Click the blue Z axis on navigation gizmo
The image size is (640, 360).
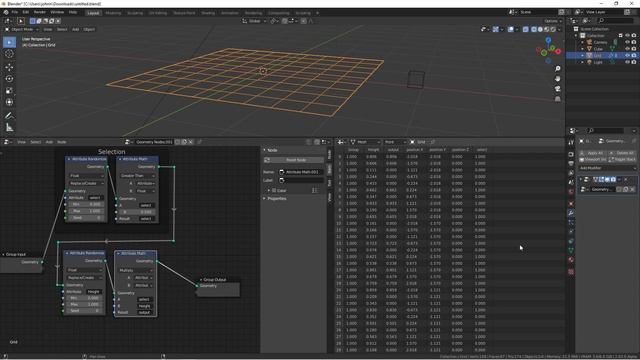point(549,40)
